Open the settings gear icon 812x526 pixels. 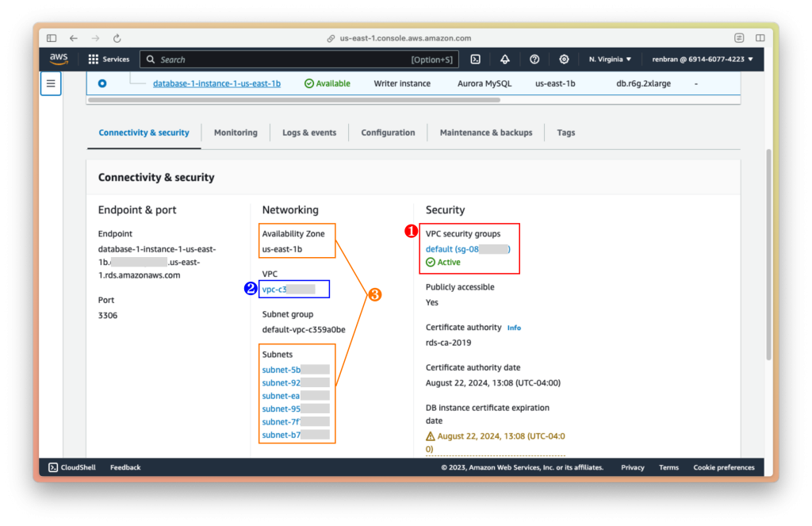564,59
